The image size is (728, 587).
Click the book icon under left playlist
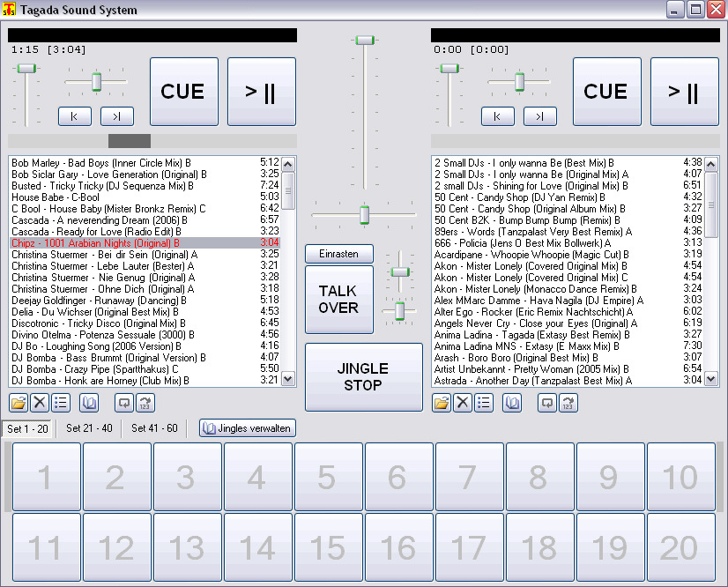click(x=89, y=403)
